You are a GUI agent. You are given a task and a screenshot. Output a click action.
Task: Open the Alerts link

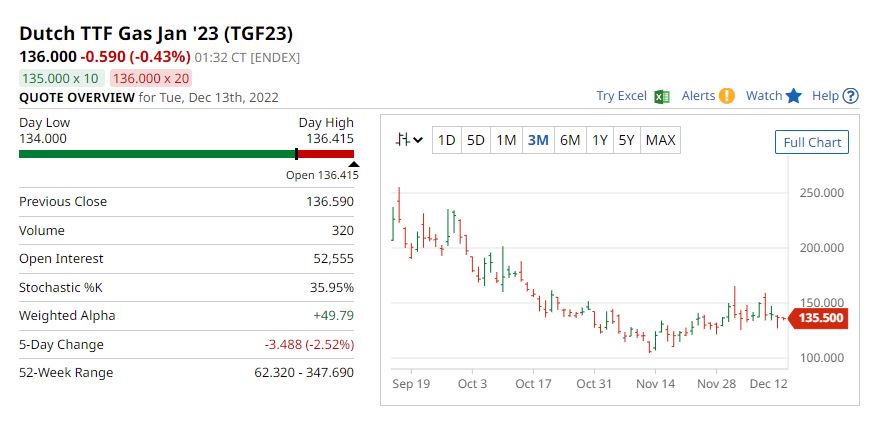pos(698,96)
